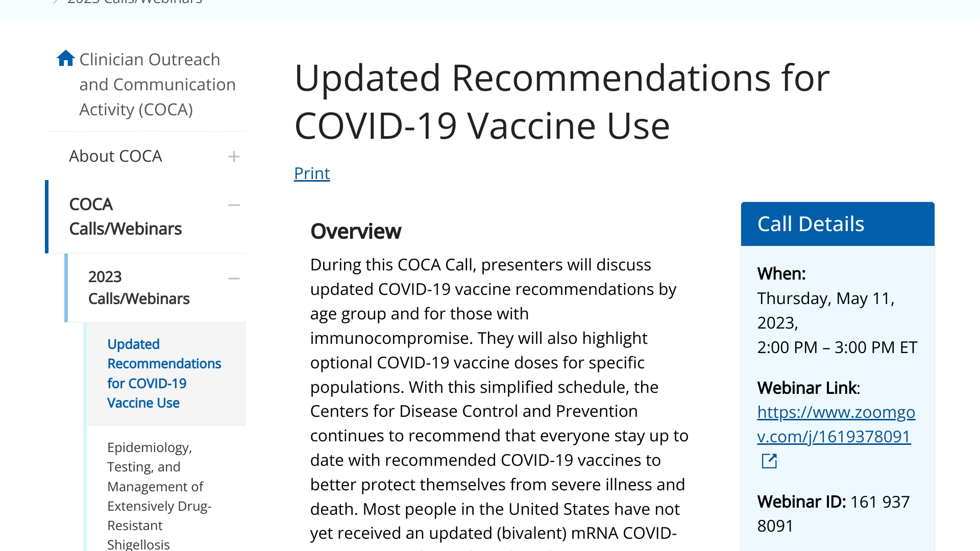Go to the COCA Calls/Webinars menu item
The width and height of the screenshot is (980, 551).
coord(125,216)
